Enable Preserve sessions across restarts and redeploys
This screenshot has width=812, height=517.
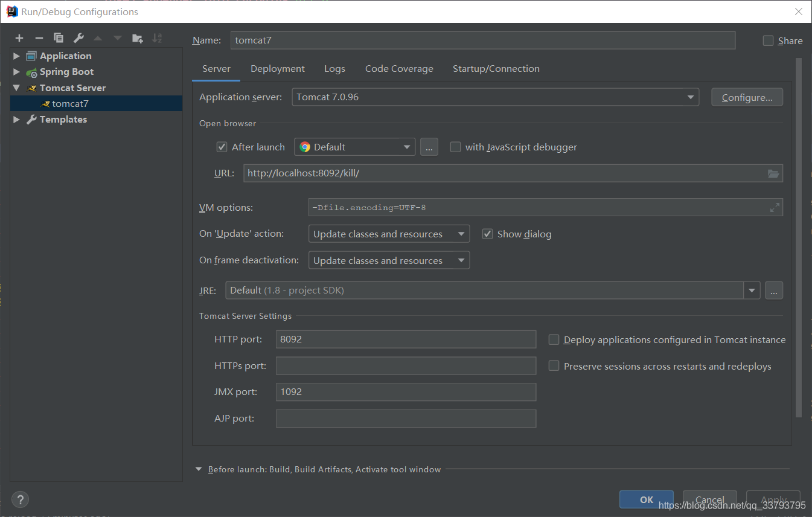(554, 366)
